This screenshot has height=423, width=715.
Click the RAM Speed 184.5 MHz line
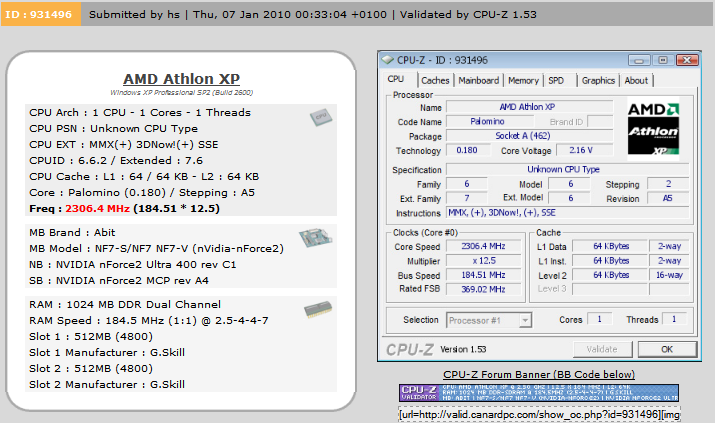tap(149, 320)
